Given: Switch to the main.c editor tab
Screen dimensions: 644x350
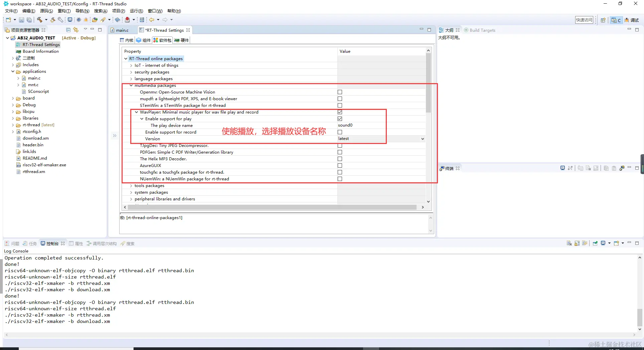Looking at the screenshot, I should [122, 30].
